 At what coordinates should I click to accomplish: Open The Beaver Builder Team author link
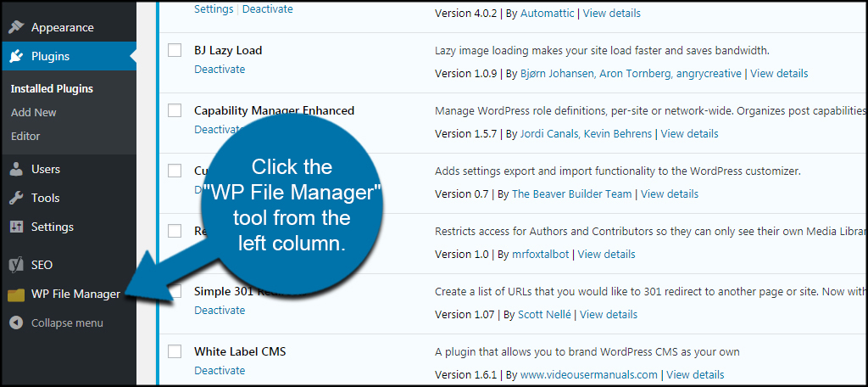[571, 193]
